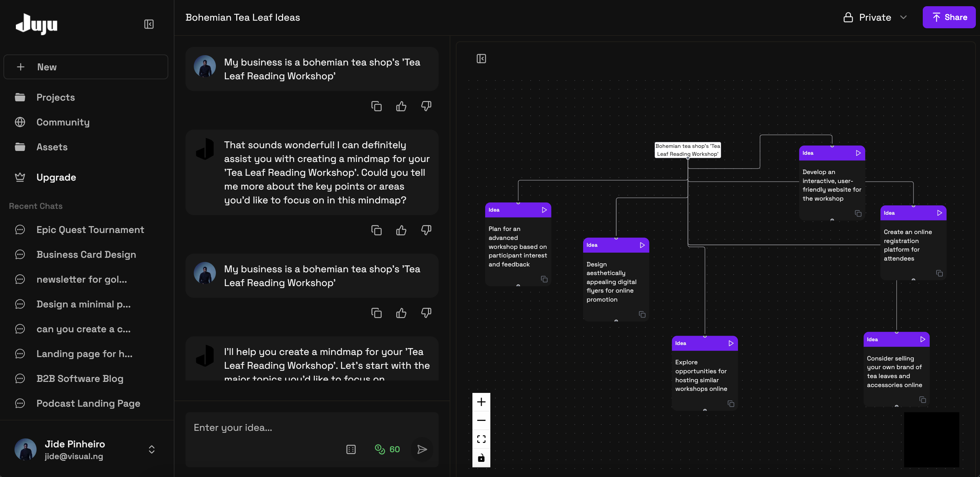
Task: Copy the first user message
Action: click(376, 106)
